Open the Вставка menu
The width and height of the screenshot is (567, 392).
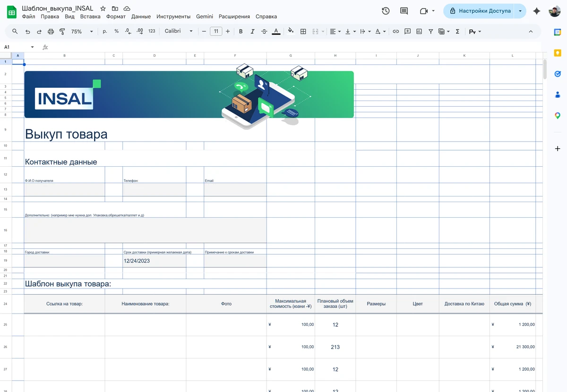[90, 17]
